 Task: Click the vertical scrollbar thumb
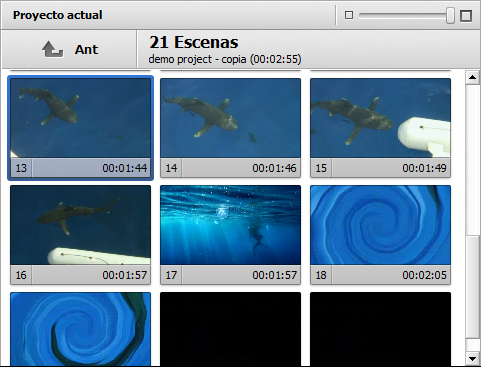tap(472, 287)
